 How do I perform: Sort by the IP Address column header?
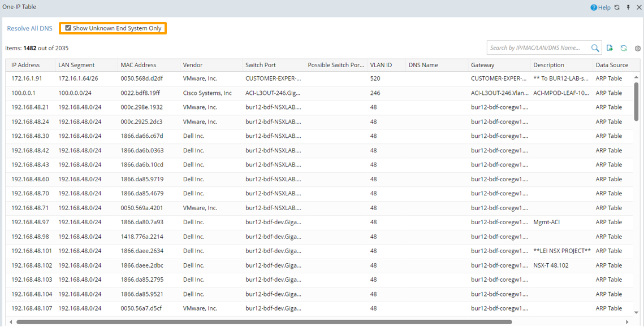pyautogui.click(x=25, y=65)
